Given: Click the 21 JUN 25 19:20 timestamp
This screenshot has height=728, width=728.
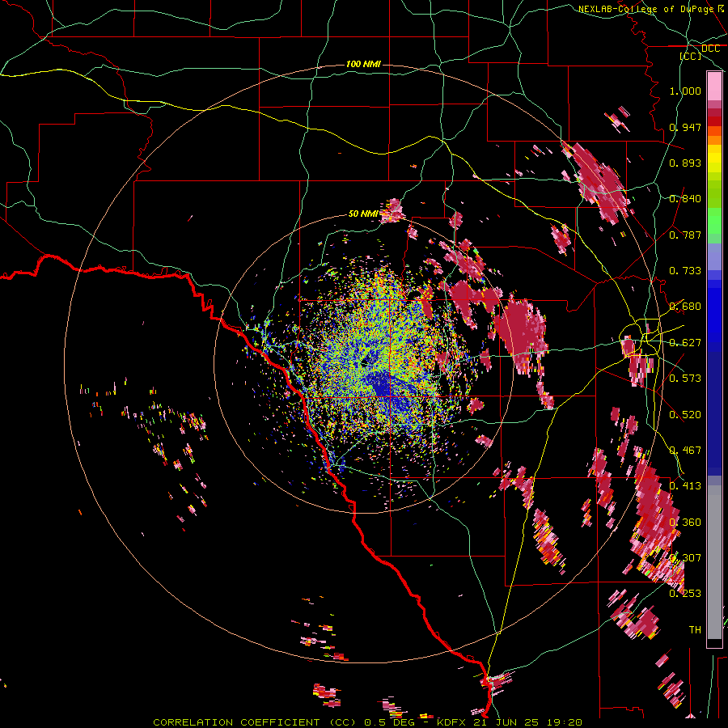Looking at the screenshot, I should [x=528, y=722].
